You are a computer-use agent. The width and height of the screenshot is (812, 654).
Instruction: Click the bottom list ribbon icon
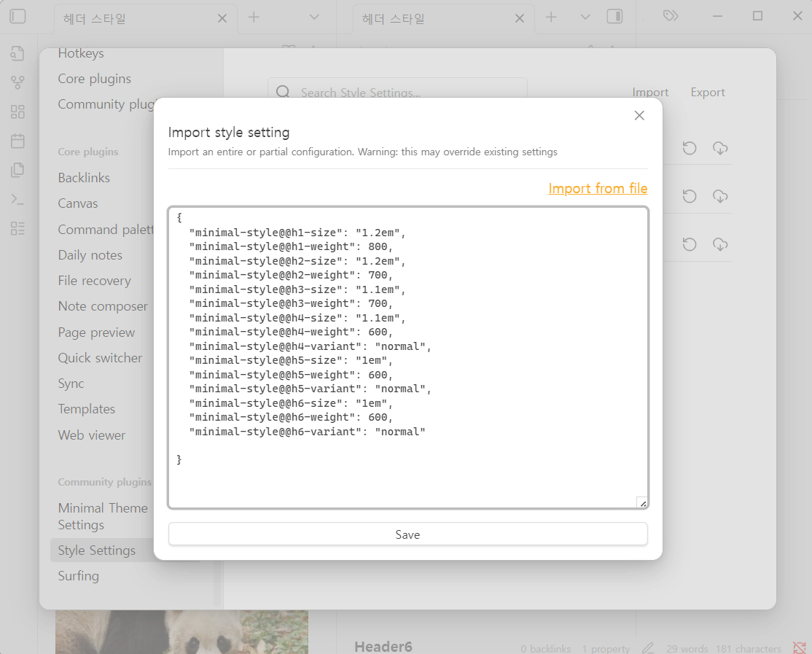click(x=17, y=228)
